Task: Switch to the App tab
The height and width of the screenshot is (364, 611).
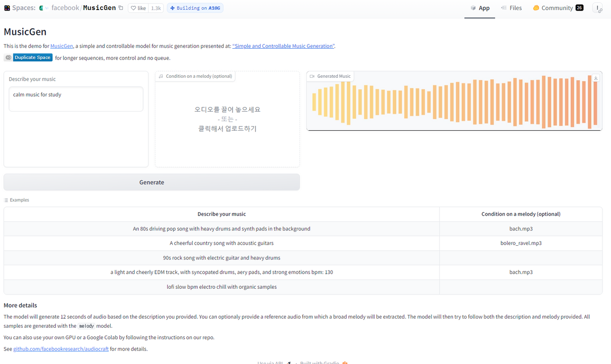Action: [480, 8]
